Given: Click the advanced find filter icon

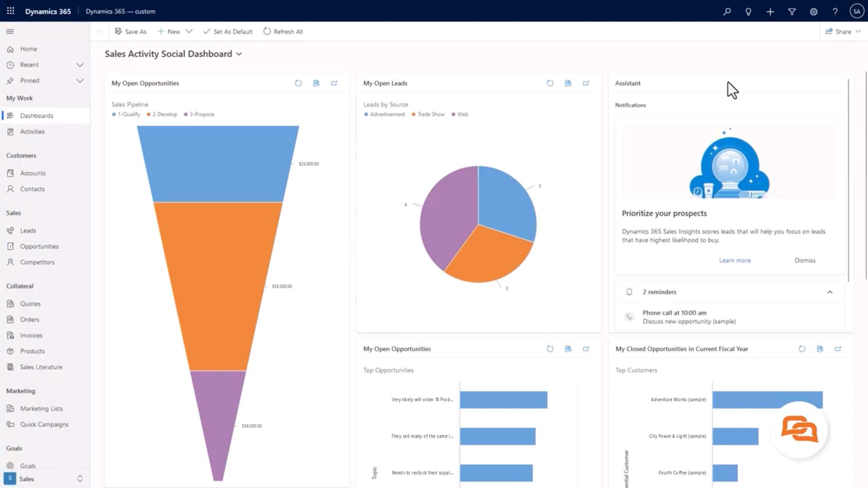Looking at the screenshot, I should pyautogui.click(x=792, y=12).
